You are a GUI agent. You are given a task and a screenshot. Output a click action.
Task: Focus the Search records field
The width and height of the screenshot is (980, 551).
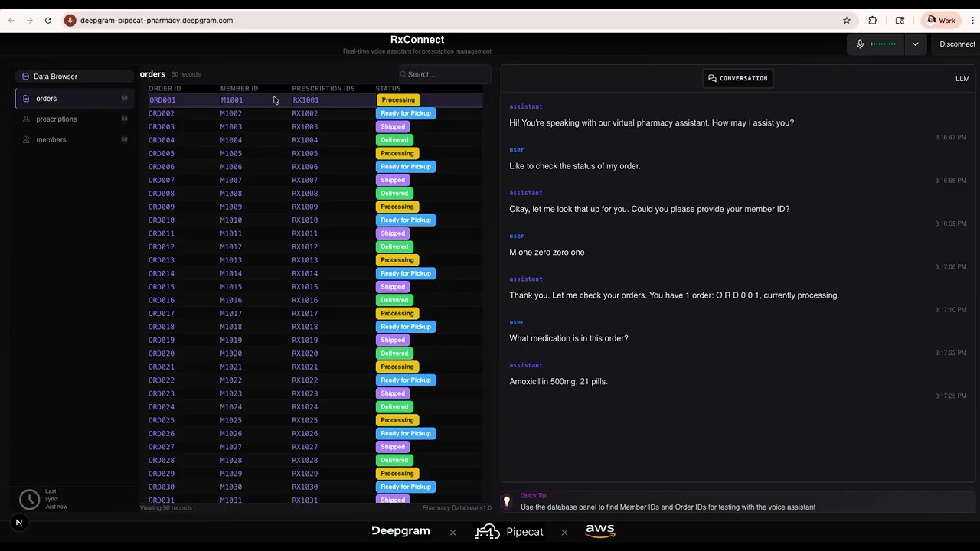coord(445,74)
